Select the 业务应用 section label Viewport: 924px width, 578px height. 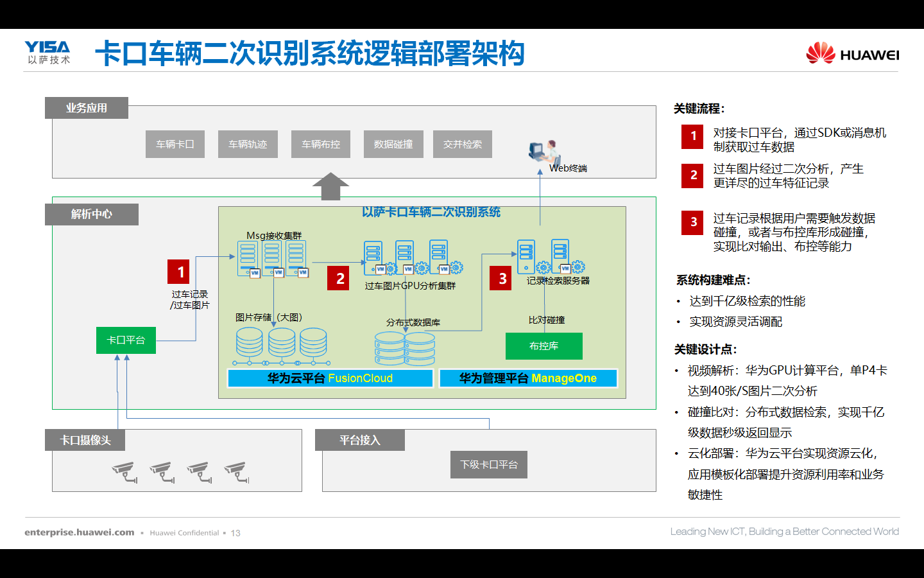tap(87, 108)
